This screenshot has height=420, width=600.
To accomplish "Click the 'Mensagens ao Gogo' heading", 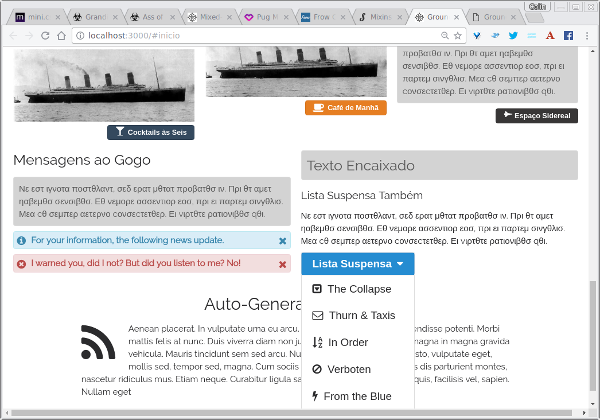I will pyautogui.click(x=82, y=160).
